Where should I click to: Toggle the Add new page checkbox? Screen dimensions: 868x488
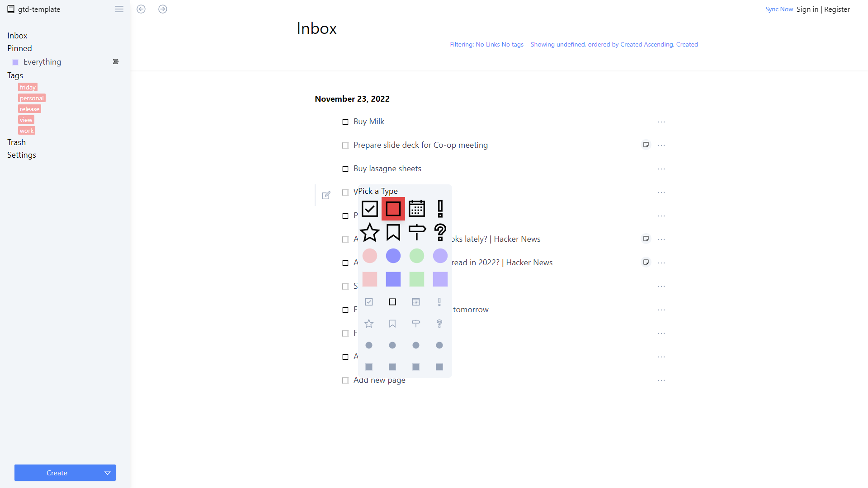345,380
